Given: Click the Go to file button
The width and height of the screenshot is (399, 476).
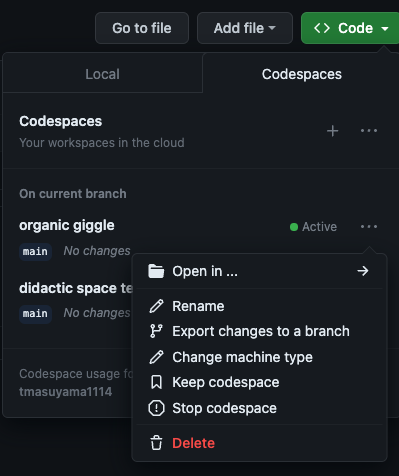Looking at the screenshot, I should pyautogui.click(x=142, y=28).
